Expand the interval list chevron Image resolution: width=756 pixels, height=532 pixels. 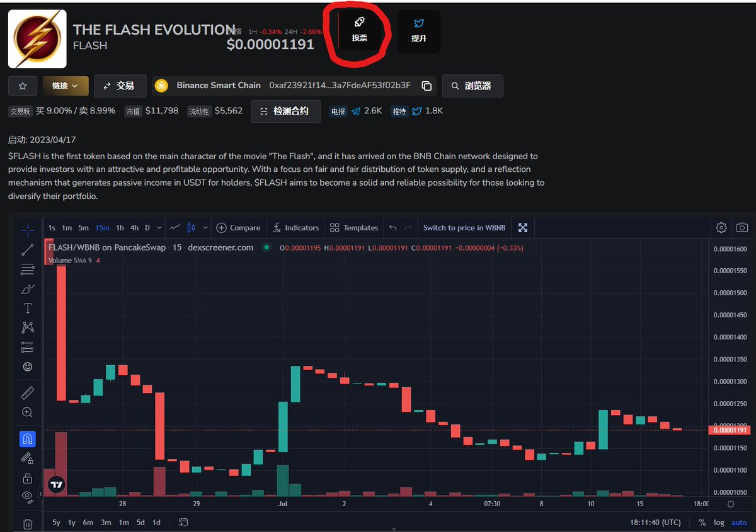coord(159,228)
